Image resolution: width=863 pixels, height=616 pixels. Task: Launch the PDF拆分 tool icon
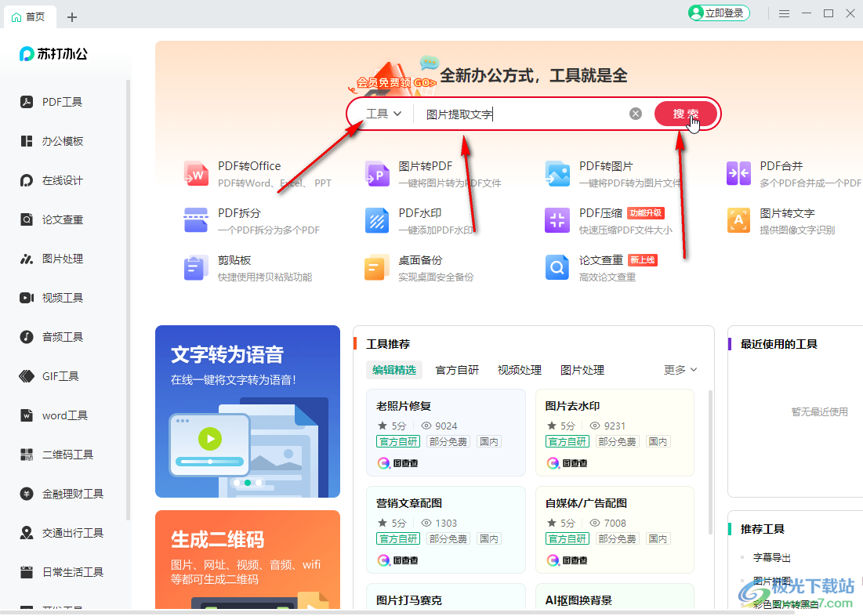(x=196, y=220)
